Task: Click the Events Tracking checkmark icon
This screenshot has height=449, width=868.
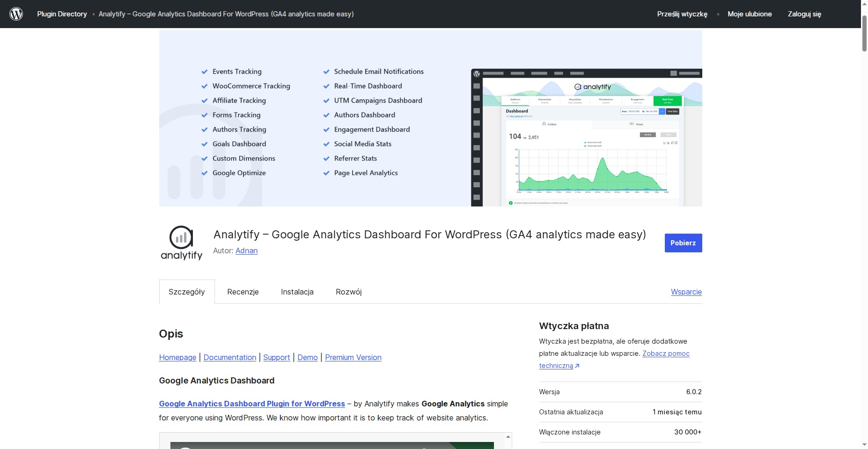Action: pos(205,72)
